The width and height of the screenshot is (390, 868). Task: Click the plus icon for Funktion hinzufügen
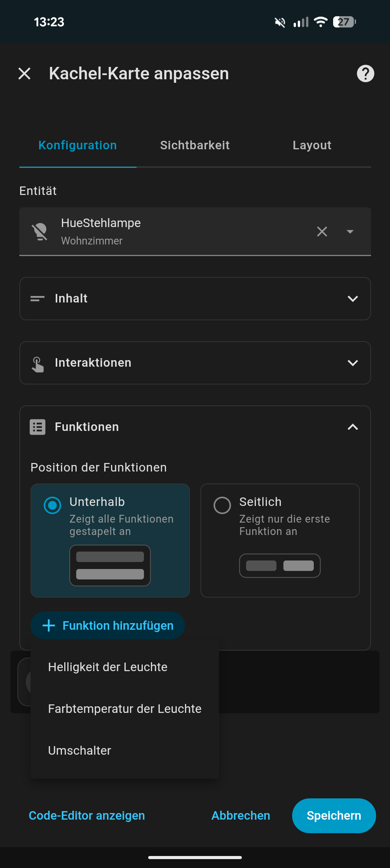49,625
